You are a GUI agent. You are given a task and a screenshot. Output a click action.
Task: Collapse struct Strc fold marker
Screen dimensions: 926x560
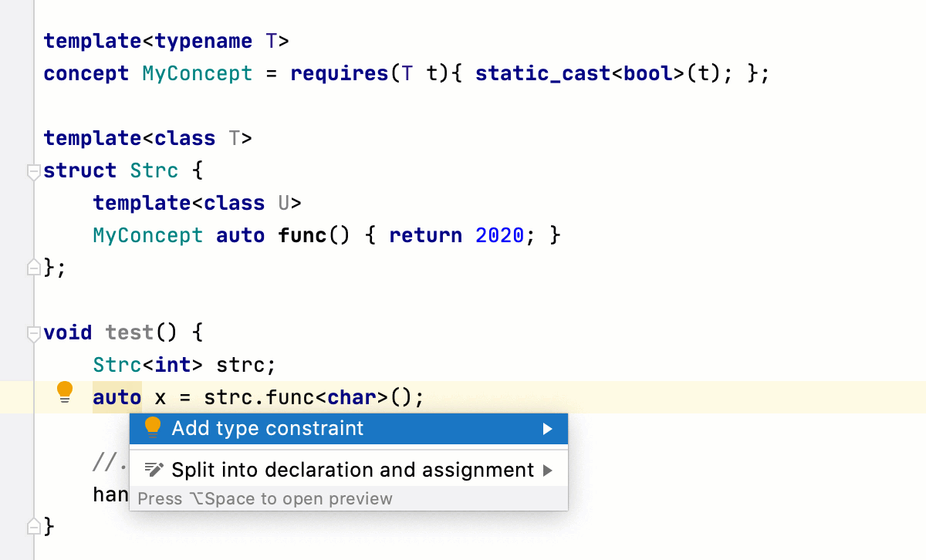point(33,171)
